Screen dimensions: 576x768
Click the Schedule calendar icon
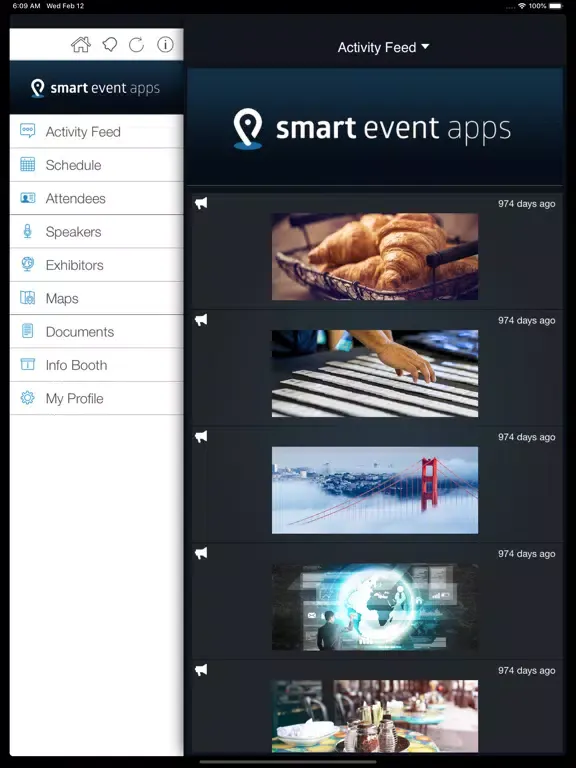click(27, 164)
